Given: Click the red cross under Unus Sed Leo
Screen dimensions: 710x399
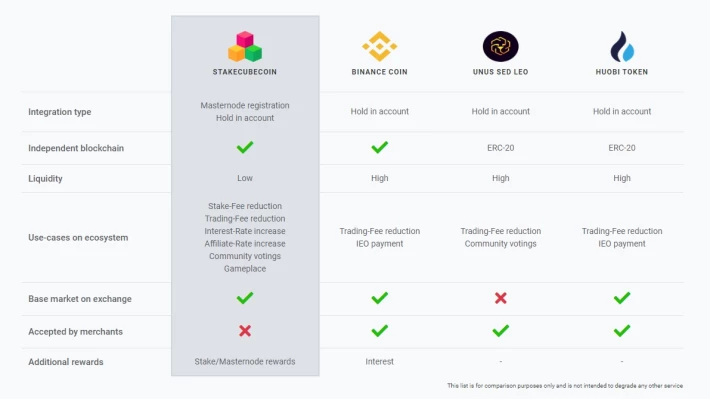Looking at the screenshot, I should 500,298.
